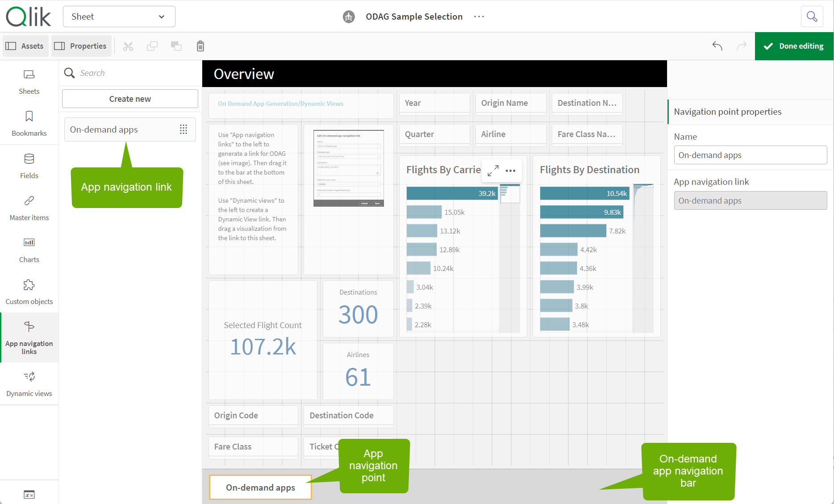Open options menu next to ODAG Sample Selection
This screenshot has height=504, width=834.
[479, 17]
